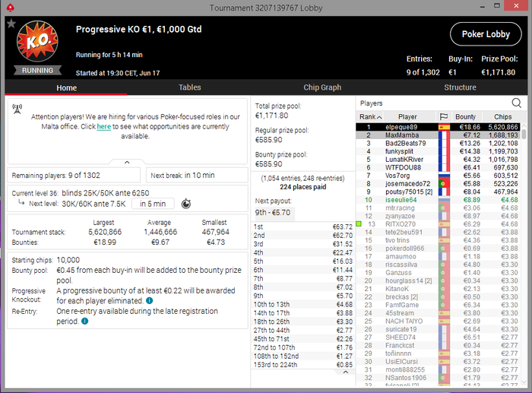The height and width of the screenshot is (393, 532).
Task: Select player Bad2Beats79
Action: click(438, 143)
